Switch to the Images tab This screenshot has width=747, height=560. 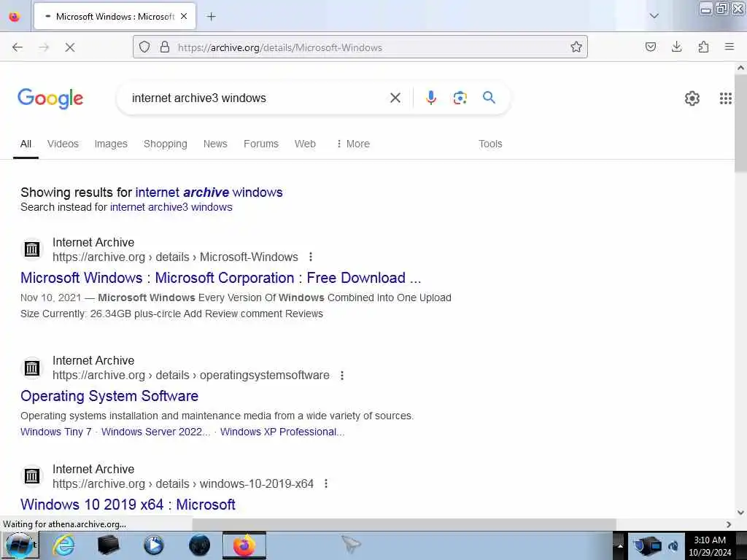pyautogui.click(x=111, y=144)
